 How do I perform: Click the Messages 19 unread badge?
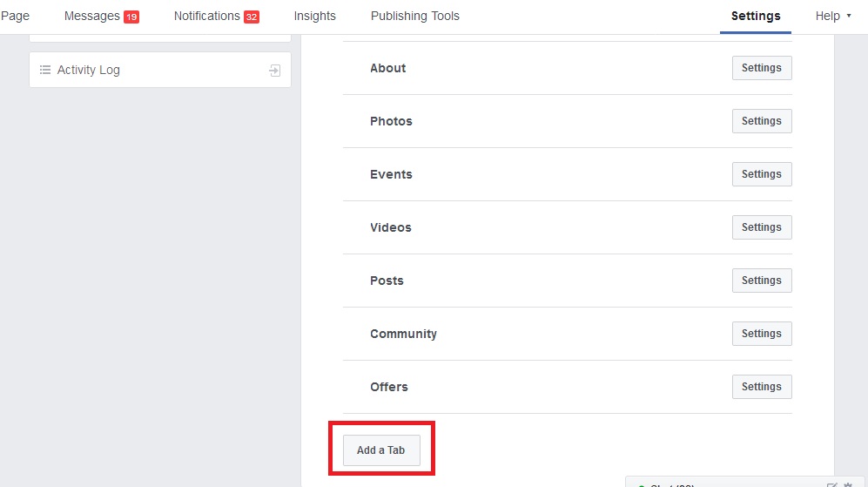click(131, 17)
